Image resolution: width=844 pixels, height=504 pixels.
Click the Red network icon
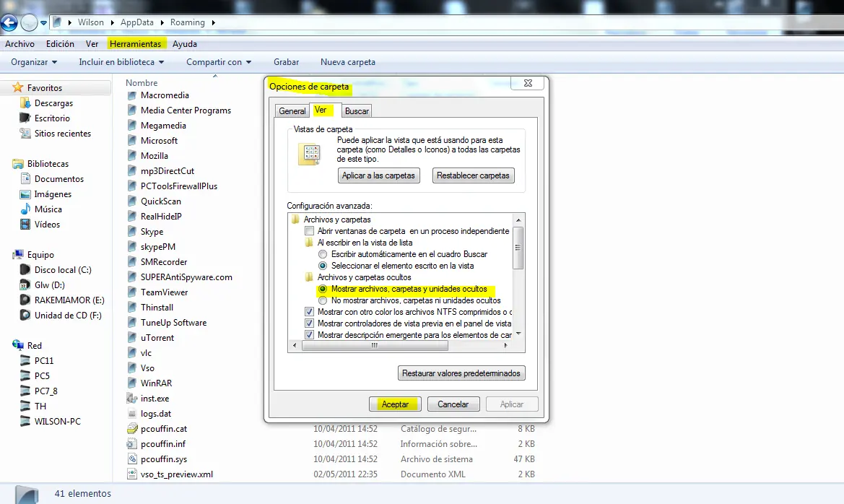(x=18, y=345)
